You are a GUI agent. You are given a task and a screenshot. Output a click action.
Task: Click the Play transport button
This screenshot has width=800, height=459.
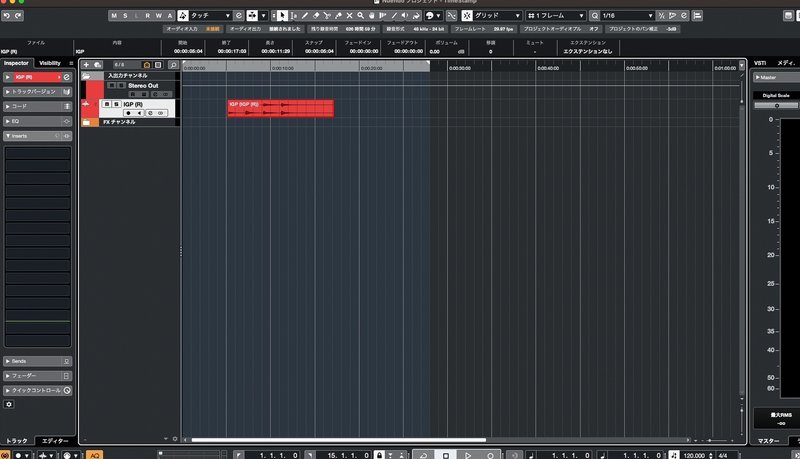point(468,455)
